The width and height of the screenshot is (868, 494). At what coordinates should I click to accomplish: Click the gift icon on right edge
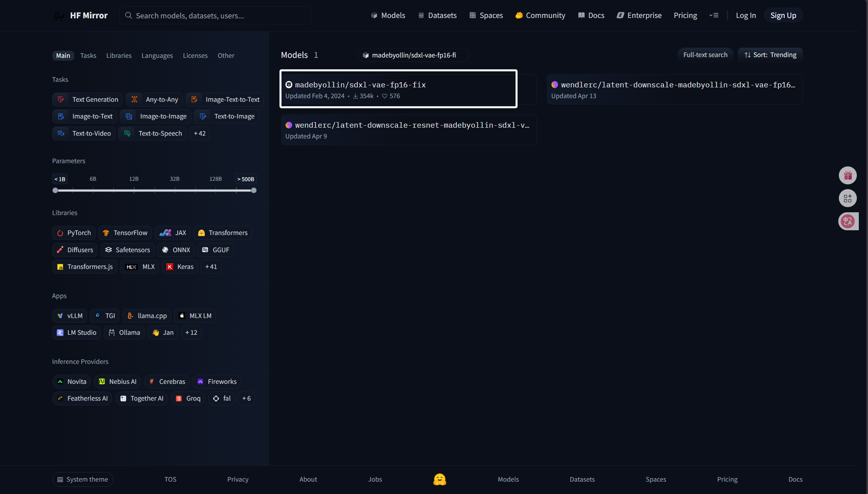(x=848, y=175)
